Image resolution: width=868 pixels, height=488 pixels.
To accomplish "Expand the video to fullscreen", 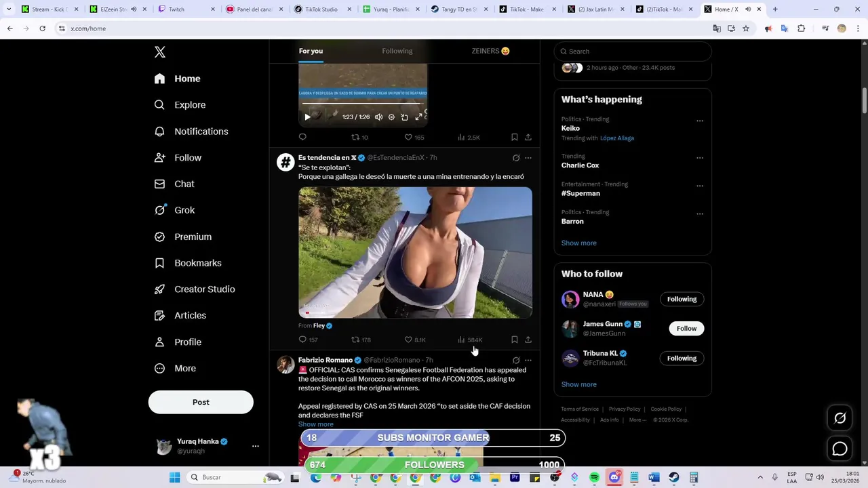I will point(418,117).
